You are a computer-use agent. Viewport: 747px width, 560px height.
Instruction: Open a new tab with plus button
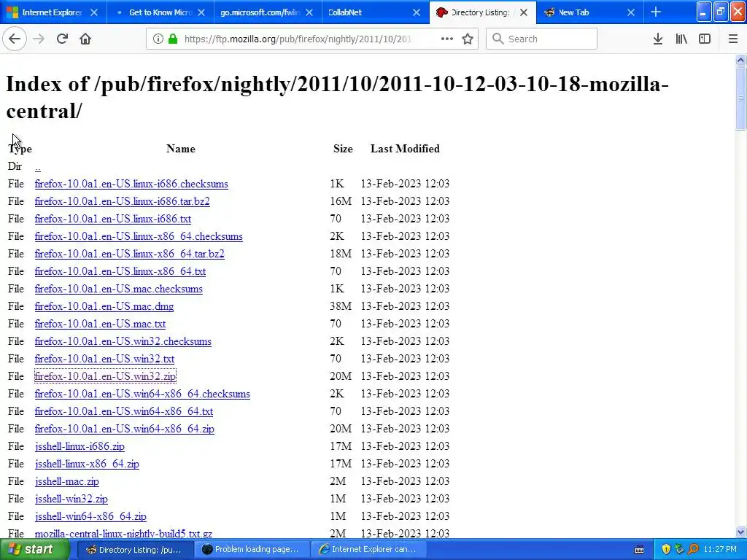(656, 12)
